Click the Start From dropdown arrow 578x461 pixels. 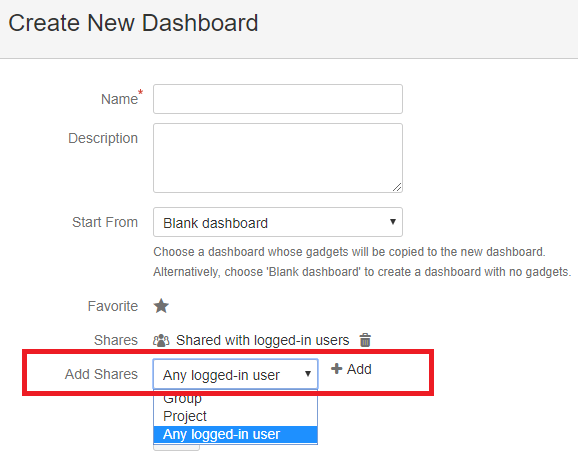393,222
